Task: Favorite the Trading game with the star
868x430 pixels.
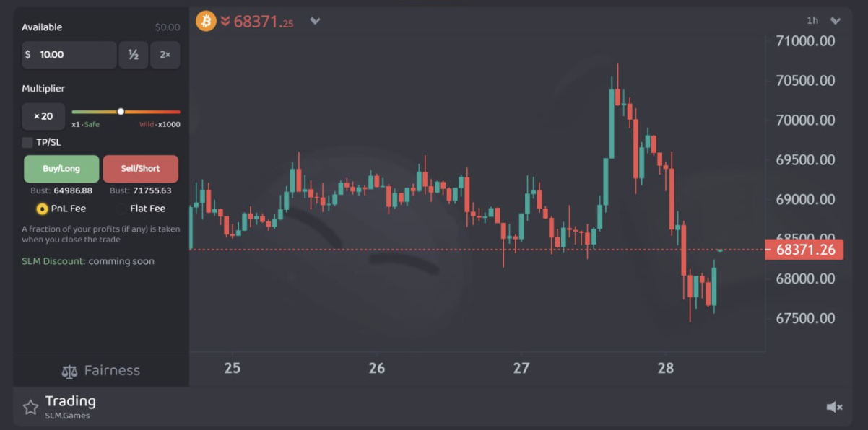Action: pyautogui.click(x=30, y=408)
